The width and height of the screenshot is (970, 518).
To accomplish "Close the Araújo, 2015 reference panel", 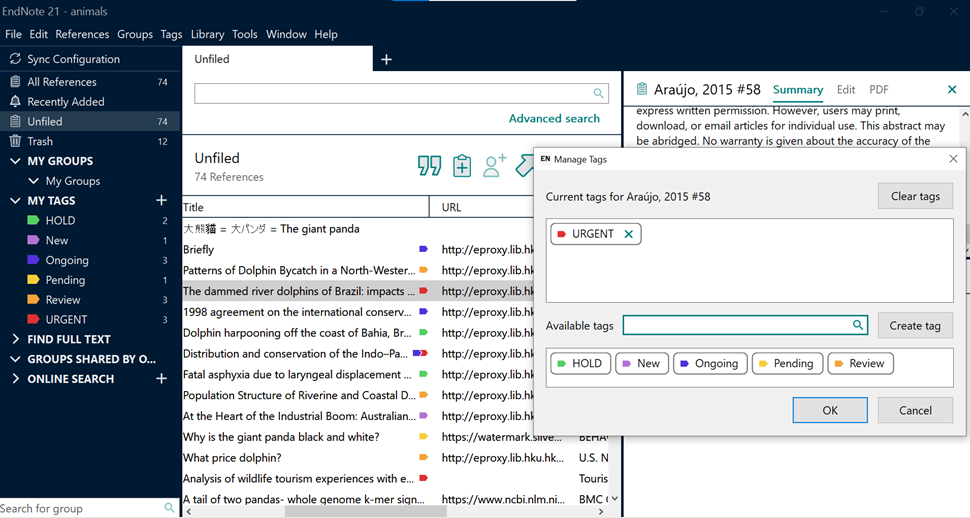I will pyautogui.click(x=952, y=90).
